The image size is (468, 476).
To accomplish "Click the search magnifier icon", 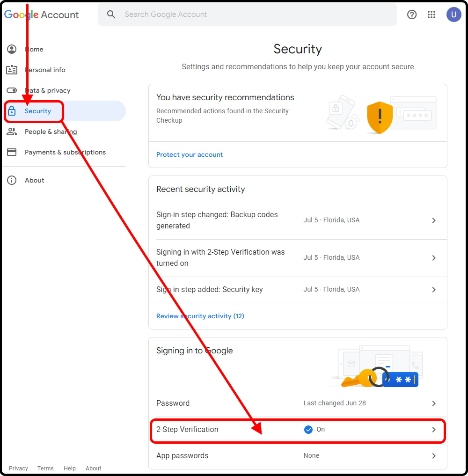I will [x=111, y=15].
